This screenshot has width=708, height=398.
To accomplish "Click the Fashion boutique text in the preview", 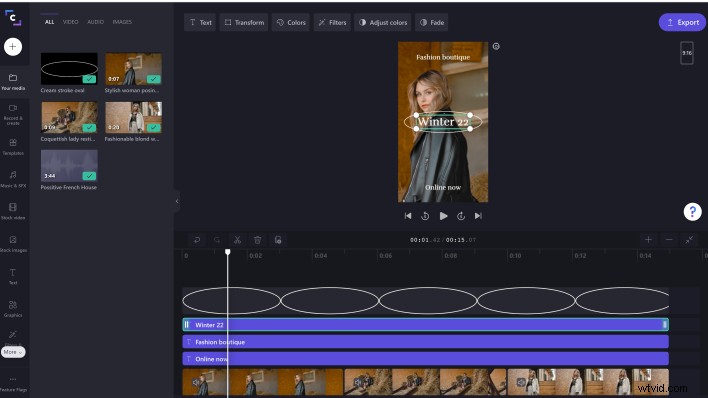I will tap(443, 57).
